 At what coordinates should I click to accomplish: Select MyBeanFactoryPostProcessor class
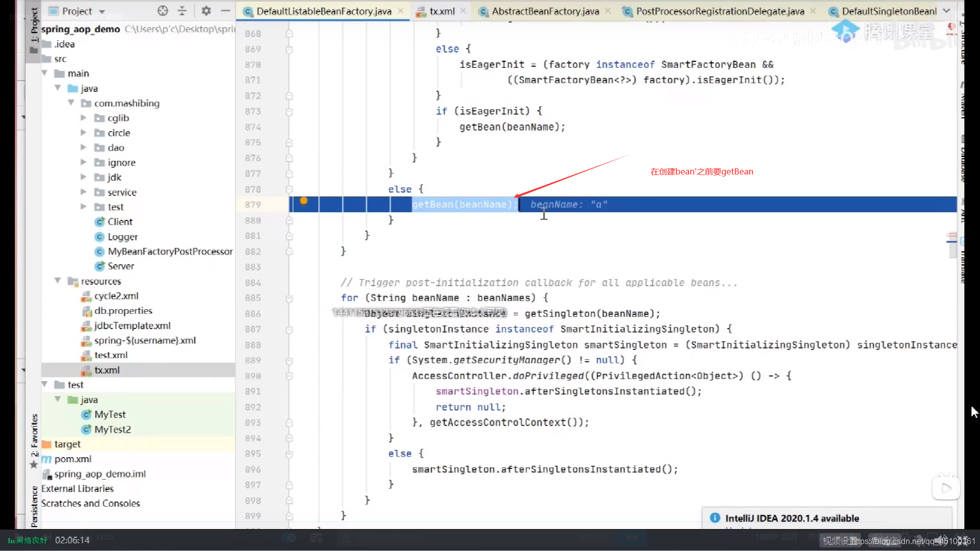click(x=170, y=252)
